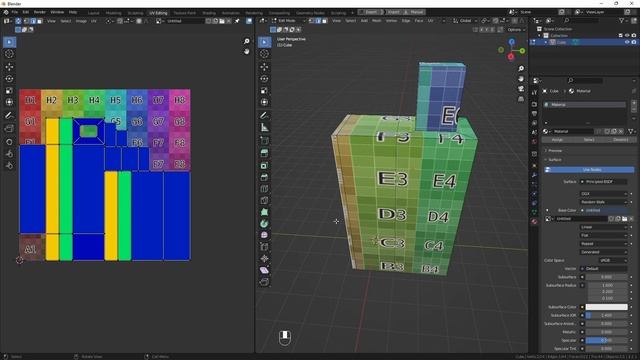Select the Annotate tool in the UV editor
Screen dimensions: 640x360
pyautogui.click(x=9, y=116)
